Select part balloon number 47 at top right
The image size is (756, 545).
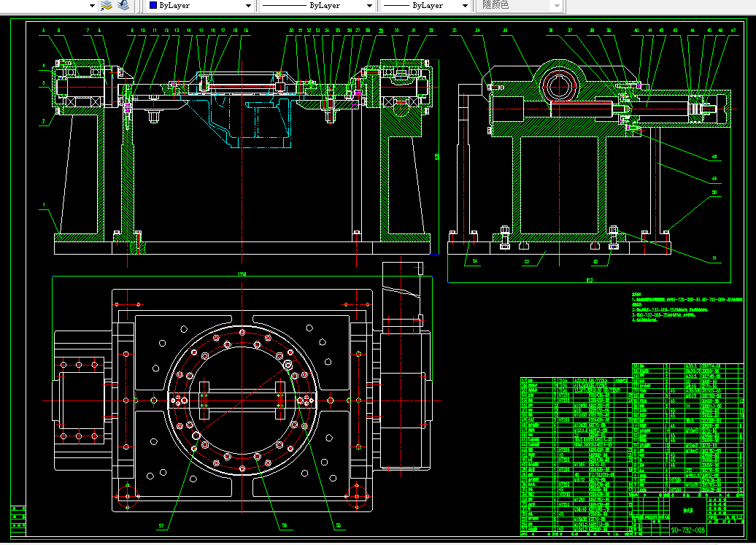tap(733, 31)
